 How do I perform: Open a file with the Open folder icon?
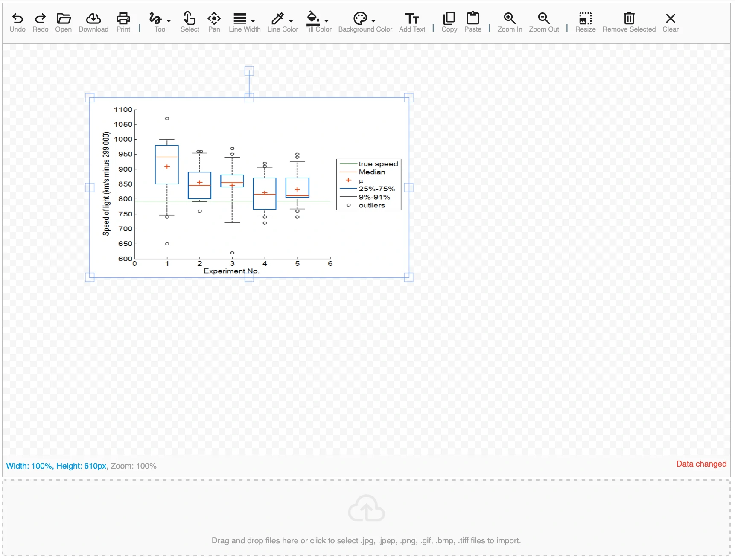[x=64, y=18]
